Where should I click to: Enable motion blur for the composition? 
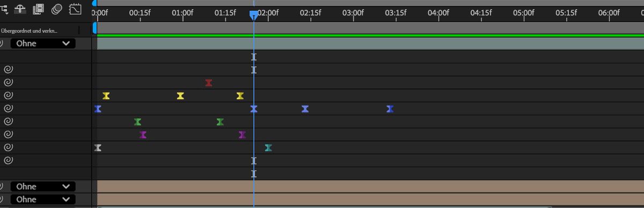click(x=56, y=9)
